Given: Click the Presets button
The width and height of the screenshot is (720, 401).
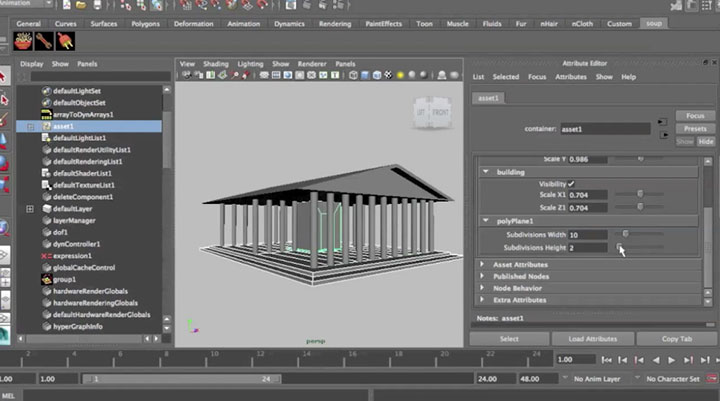Looking at the screenshot, I should point(695,129).
